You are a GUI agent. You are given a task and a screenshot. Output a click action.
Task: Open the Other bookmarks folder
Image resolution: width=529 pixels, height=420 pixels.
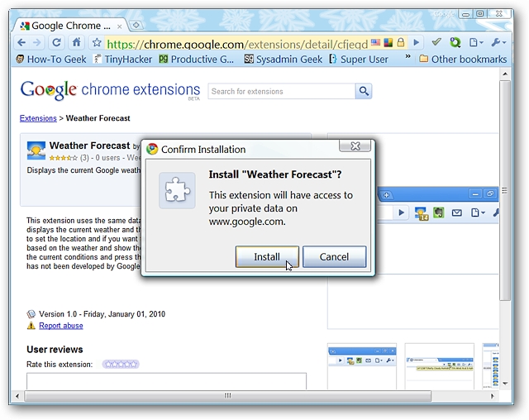[x=463, y=60]
